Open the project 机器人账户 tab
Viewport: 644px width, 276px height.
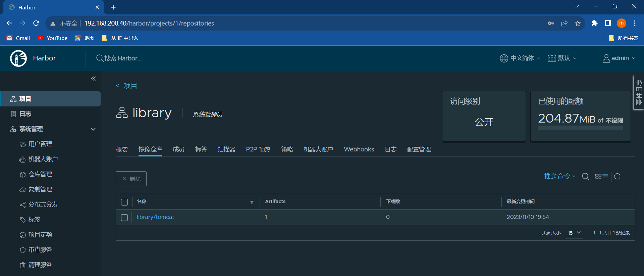318,149
